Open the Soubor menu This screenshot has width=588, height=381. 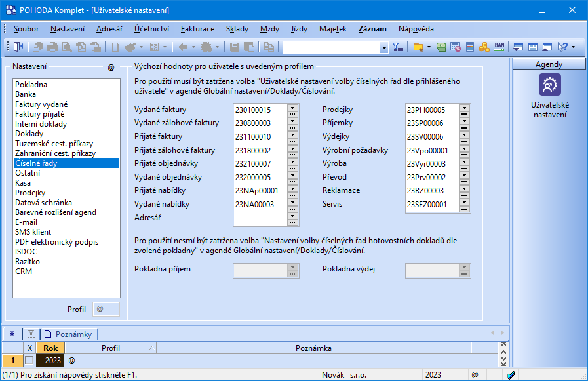pos(26,29)
